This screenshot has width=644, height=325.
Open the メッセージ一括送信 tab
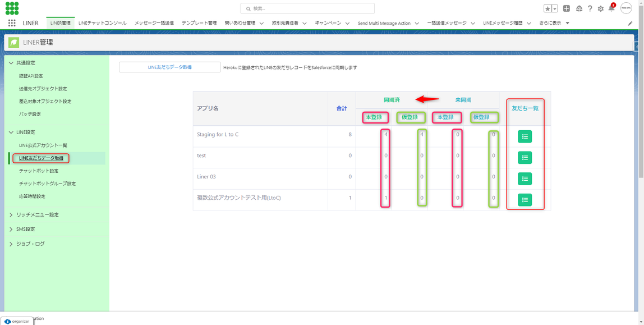point(154,23)
